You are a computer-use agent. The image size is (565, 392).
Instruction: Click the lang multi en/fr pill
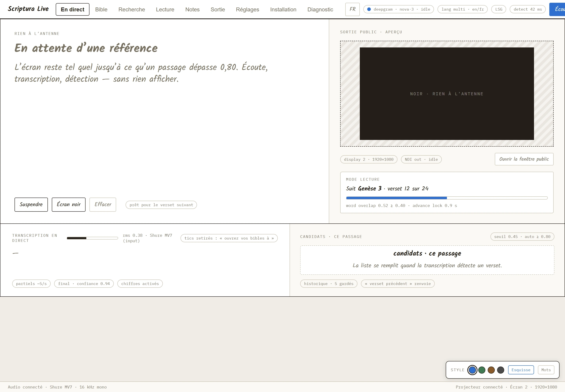coord(462,9)
